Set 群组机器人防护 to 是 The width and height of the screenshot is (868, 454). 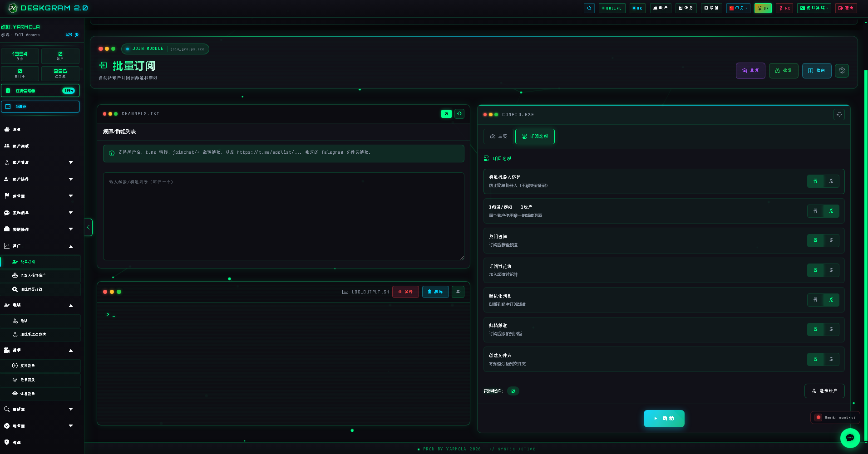[831, 181]
